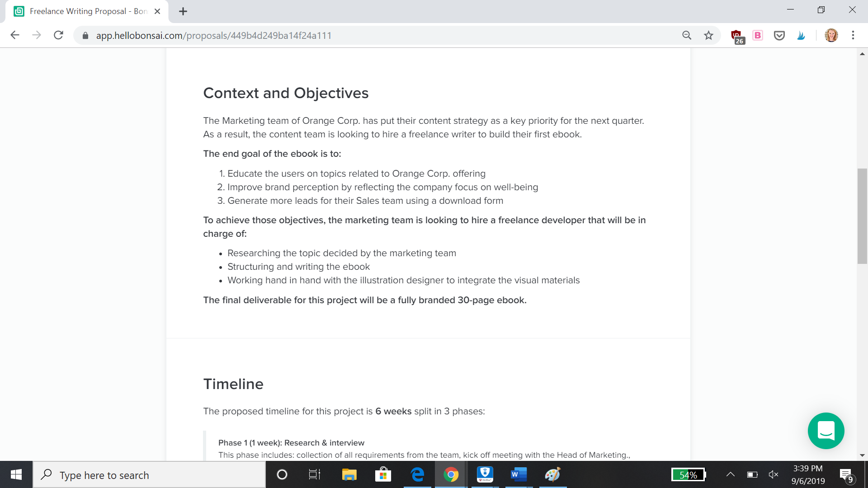Open the Windows Start menu
This screenshot has height=488, width=868.
16,474
